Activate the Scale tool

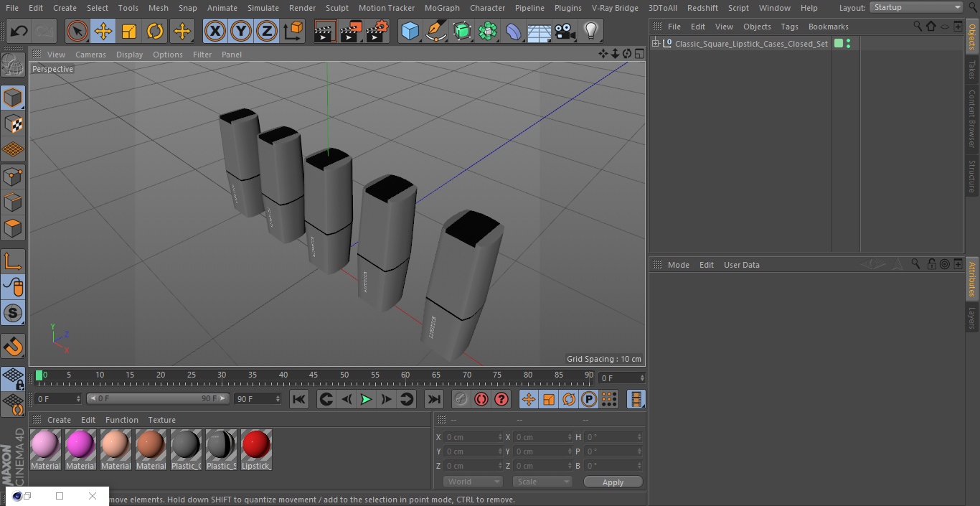point(129,31)
